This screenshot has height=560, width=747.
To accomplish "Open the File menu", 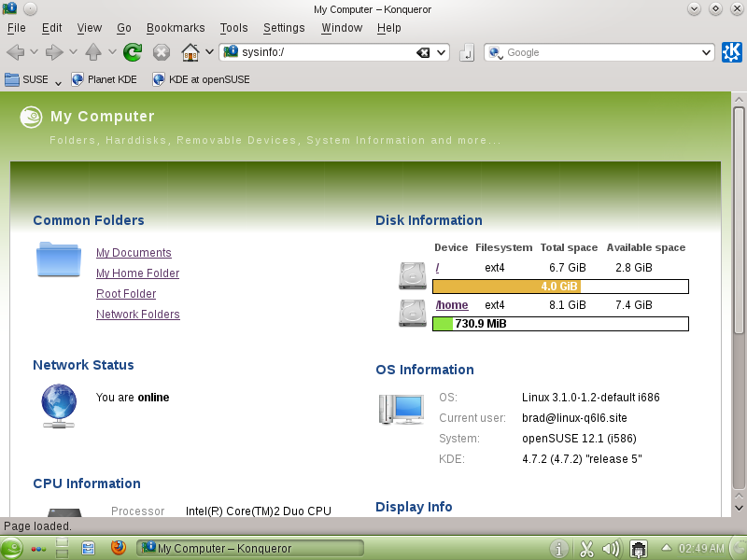I will pyautogui.click(x=16, y=28).
